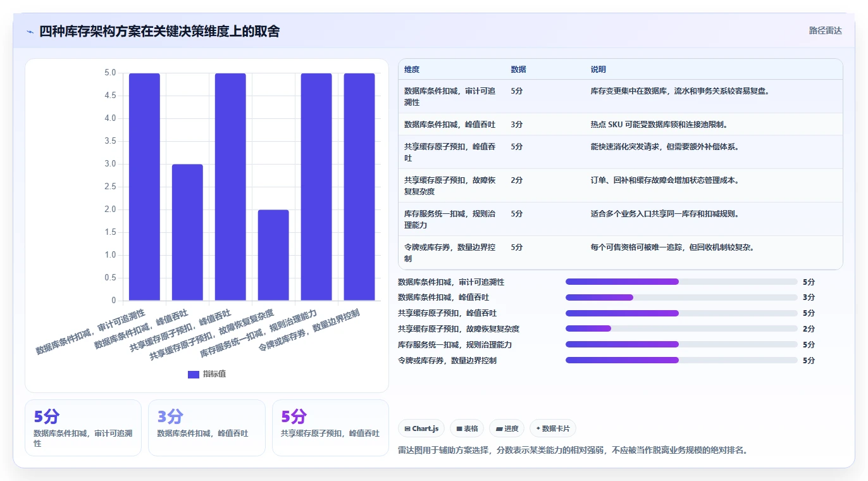This screenshot has height=481, width=868.
Task: Open the 5分 card for 共享缓存原子预扣，峰值吞吐
Action: click(x=330, y=428)
